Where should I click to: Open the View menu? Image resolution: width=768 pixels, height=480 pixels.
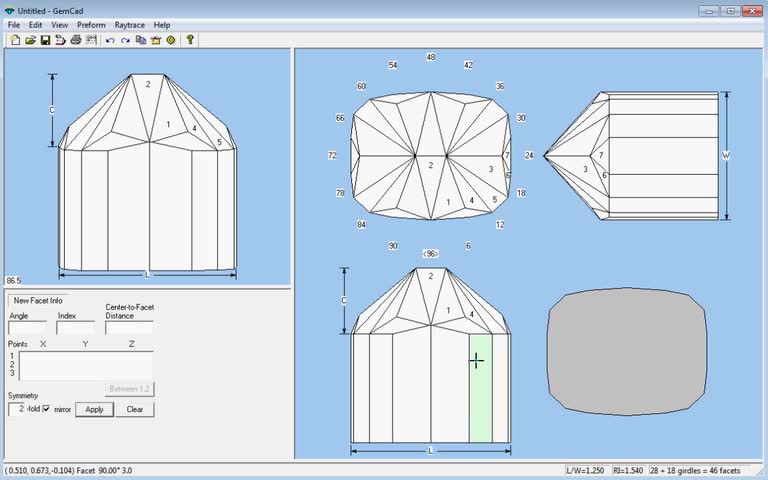tap(60, 25)
